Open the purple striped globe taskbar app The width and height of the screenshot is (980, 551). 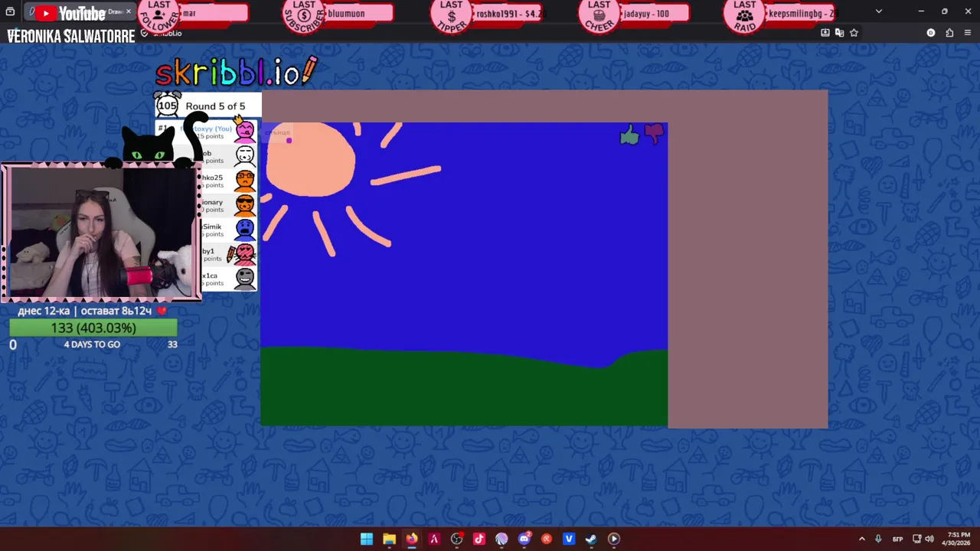pos(501,539)
